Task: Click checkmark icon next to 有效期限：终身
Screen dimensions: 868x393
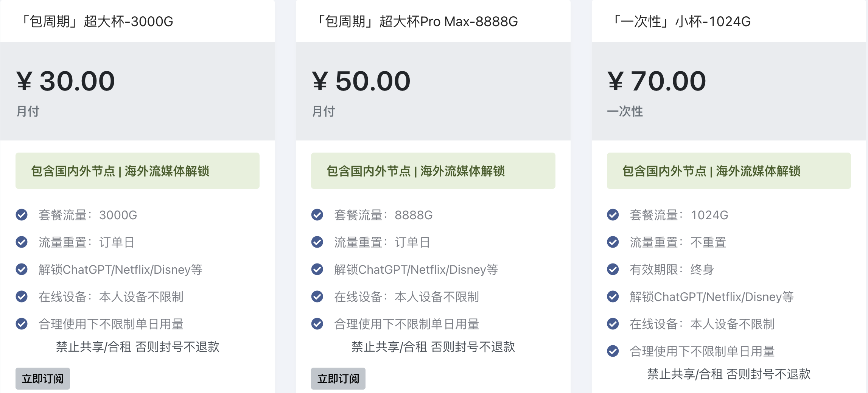Action: [x=613, y=270]
